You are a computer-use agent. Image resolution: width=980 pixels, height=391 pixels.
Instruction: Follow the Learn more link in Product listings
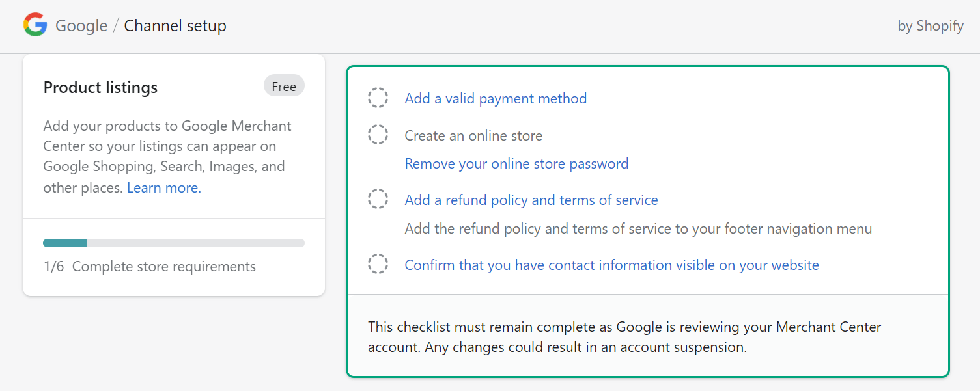pyautogui.click(x=164, y=188)
